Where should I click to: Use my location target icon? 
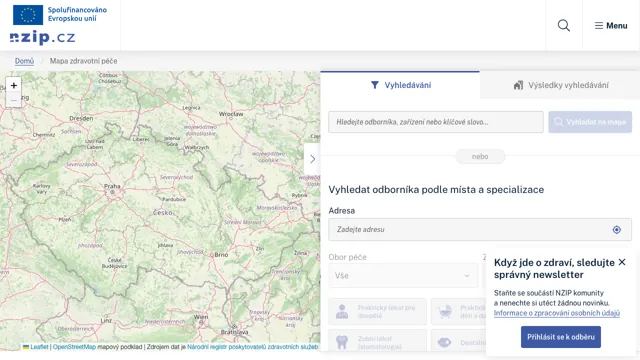pyautogui.click(x=616, y=230)
